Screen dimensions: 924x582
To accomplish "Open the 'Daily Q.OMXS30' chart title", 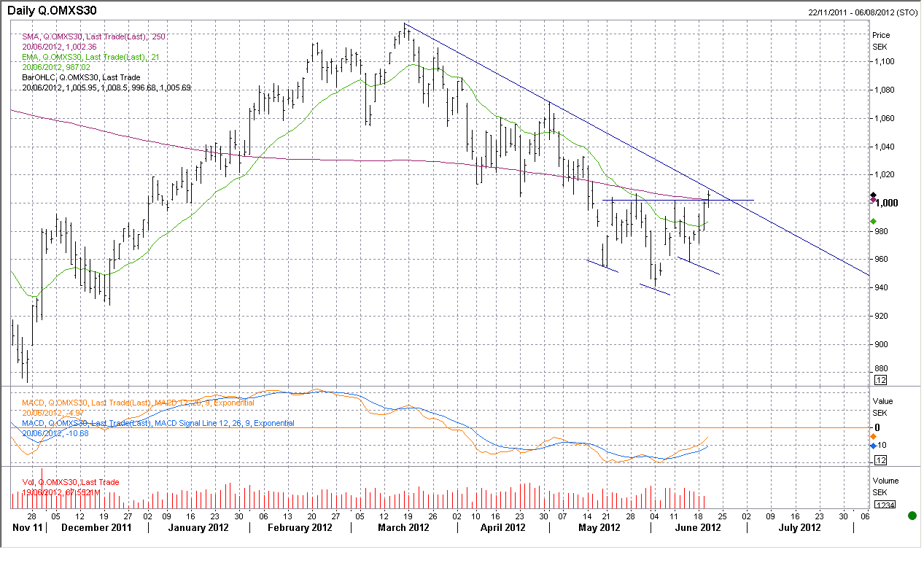I will [x=52, y=10].
